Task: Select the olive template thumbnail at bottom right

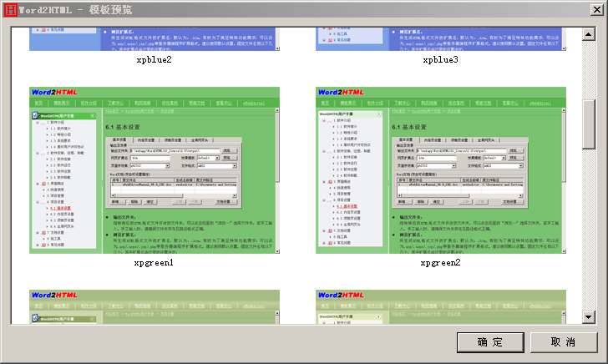Action: click(441, 306)
